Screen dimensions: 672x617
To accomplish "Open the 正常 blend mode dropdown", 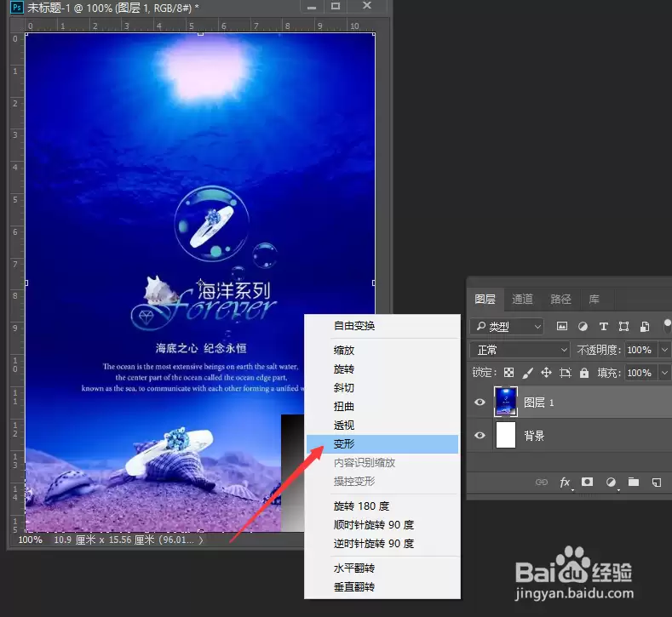I will point(520,350).
